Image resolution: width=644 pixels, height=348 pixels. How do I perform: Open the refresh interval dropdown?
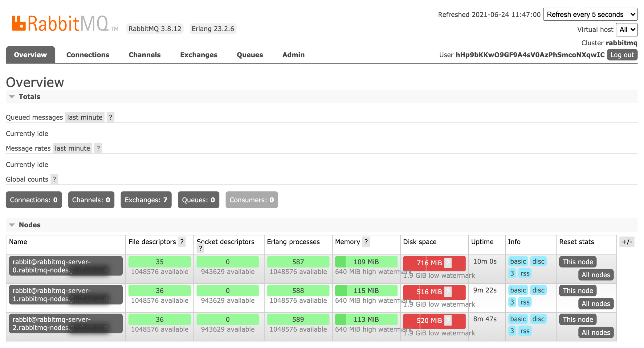(x=590, y=14)
